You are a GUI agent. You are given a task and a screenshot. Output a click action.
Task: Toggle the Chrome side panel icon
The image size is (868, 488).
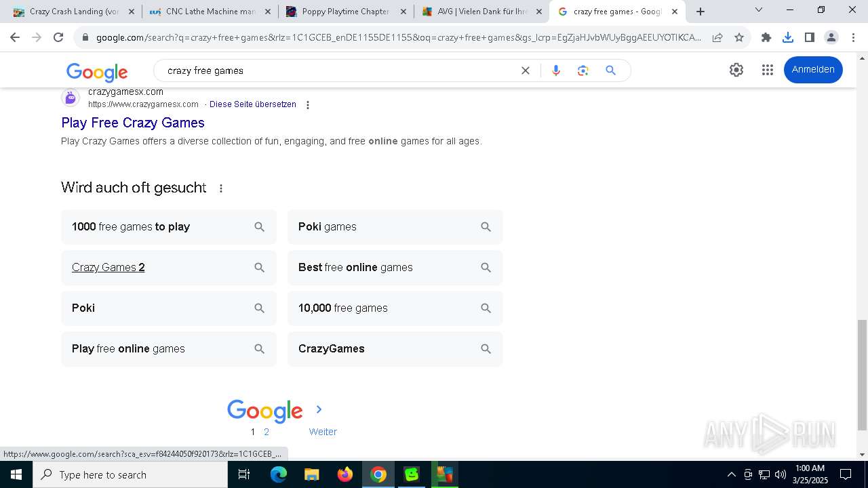(x=810, y=37)
